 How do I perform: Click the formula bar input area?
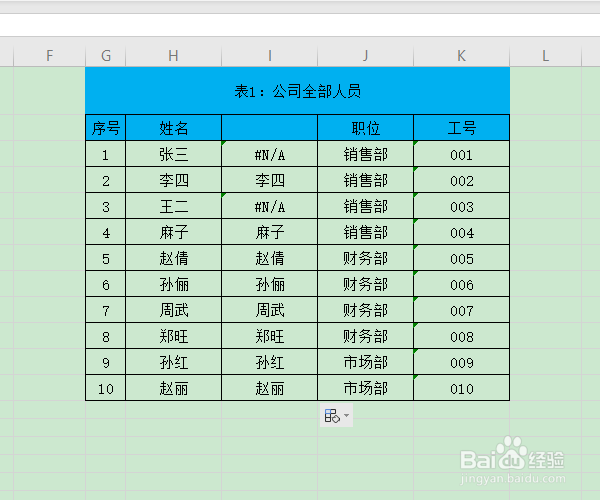[300, 25]
